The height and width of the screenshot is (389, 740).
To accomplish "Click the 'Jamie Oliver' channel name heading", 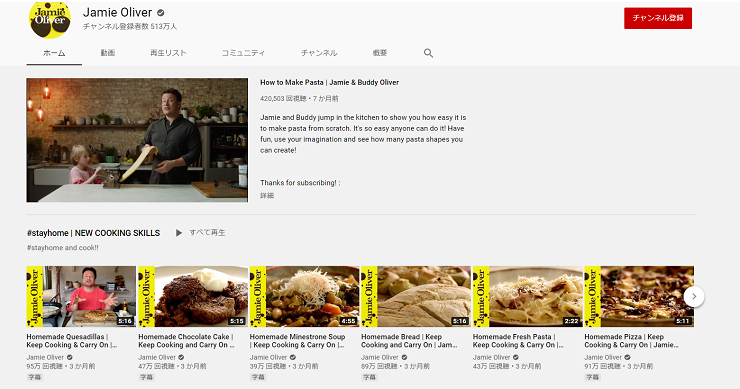I will [x=117, y=13].
